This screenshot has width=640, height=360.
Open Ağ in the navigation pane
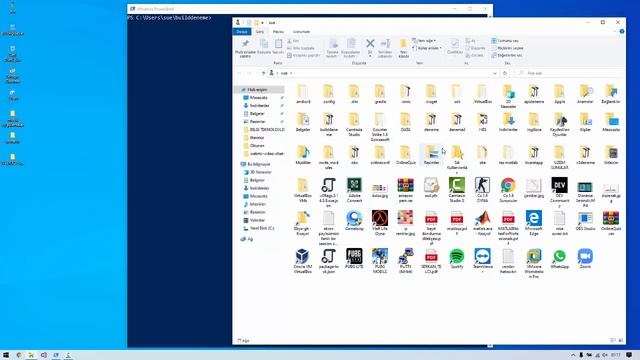click(249, 239)
